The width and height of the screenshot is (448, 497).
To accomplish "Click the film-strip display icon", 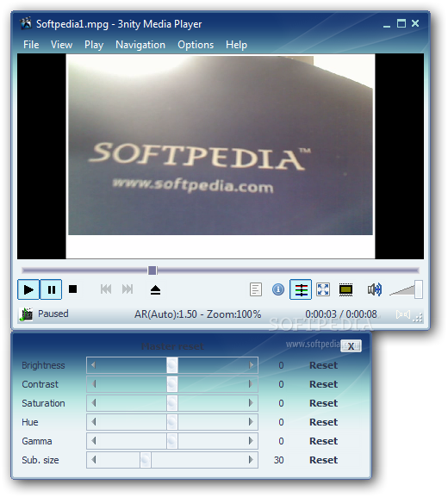I will (345, 289).
